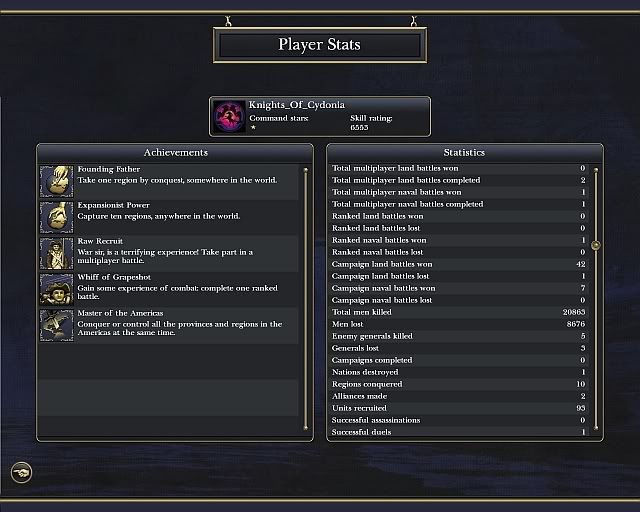Click the Knights_Of_Cydonia player avatar
The width and height of the screenshot is (640, 512).
pos(229,116)
